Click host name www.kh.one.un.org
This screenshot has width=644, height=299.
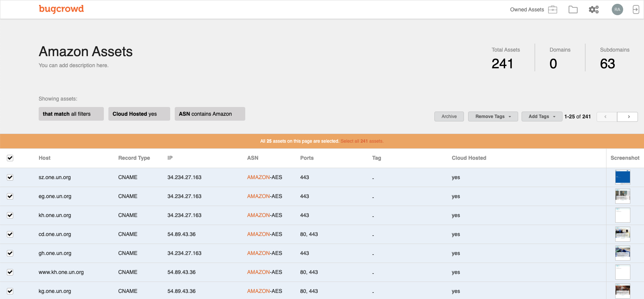[61, 272]
